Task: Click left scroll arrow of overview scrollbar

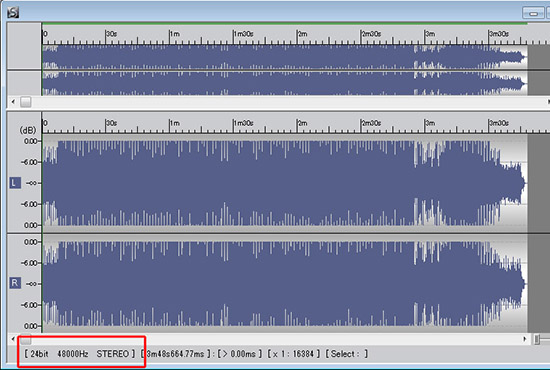Action: (13, 102)
